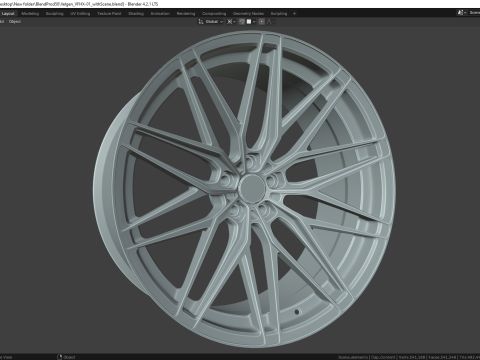Switch to the Layout workspace tab
The width and height of the screenshot is (480, 360).
coord(8,14)
